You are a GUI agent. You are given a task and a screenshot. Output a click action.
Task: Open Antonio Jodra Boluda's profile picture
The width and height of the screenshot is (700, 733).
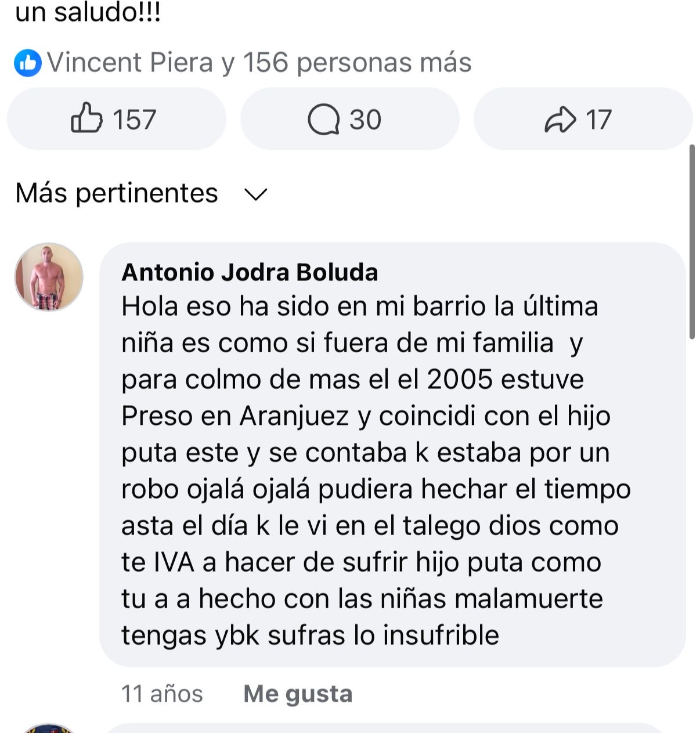tap(49, 277)
